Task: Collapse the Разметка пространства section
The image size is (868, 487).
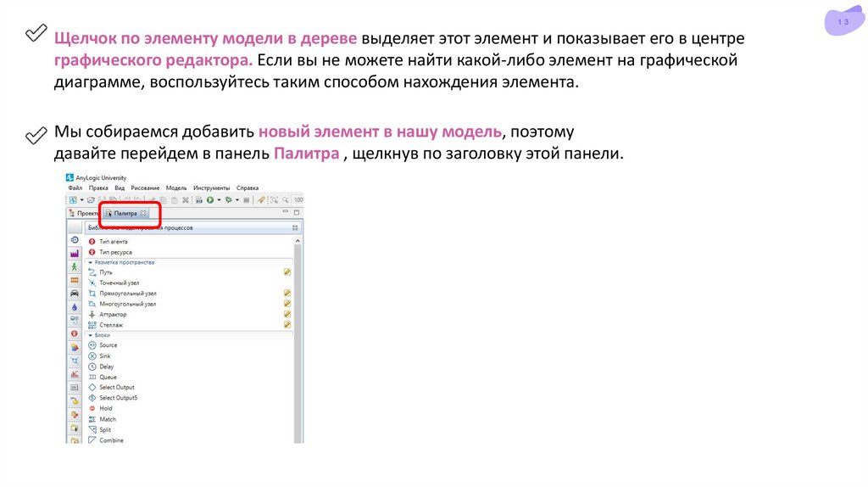Action: coord(91,263)
